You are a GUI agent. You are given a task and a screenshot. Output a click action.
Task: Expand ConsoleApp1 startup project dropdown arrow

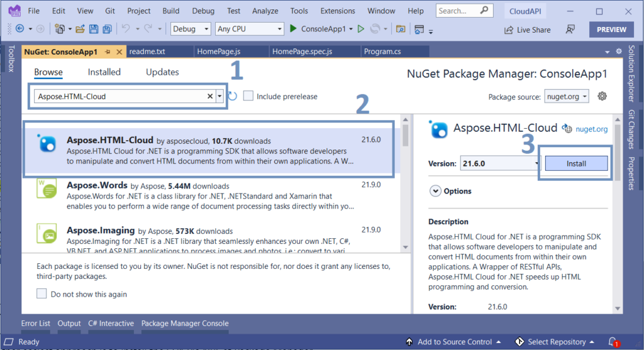[351, 29]
